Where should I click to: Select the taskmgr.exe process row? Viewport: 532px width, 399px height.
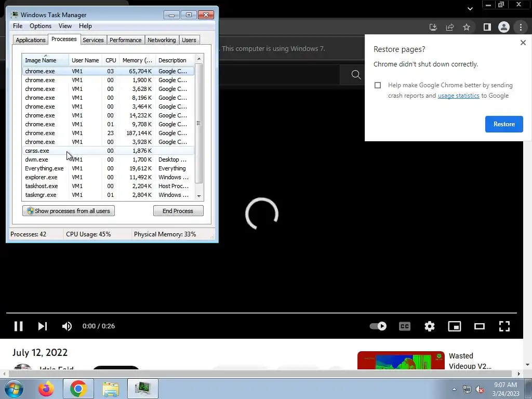point(108,195)
